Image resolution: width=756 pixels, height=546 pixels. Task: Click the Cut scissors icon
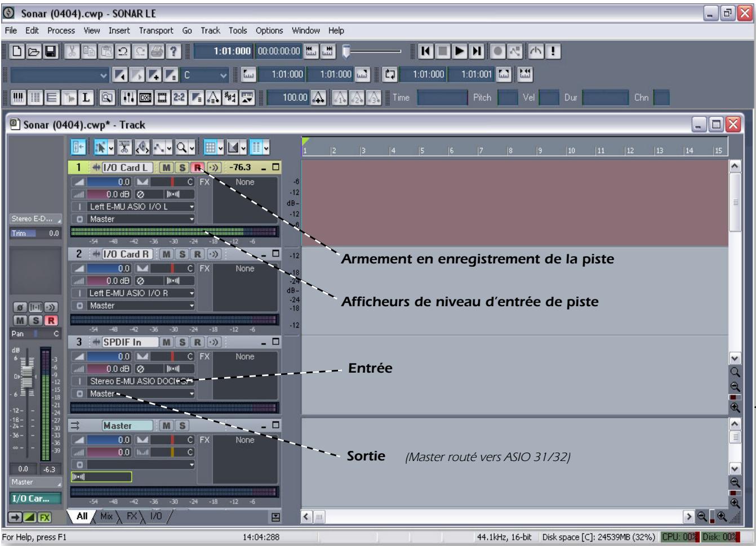(x=72, y=52)
